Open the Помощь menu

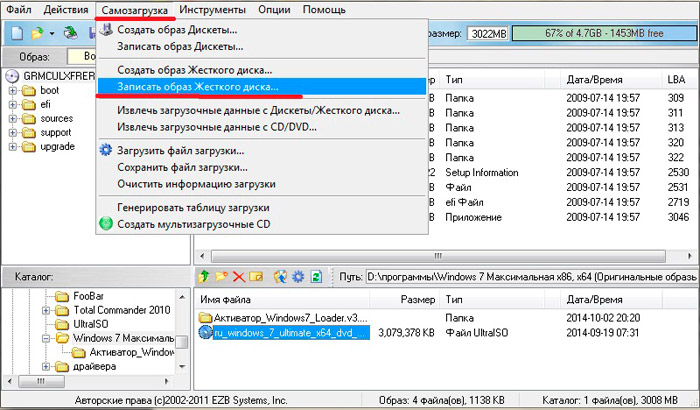[x=324, y=9]
